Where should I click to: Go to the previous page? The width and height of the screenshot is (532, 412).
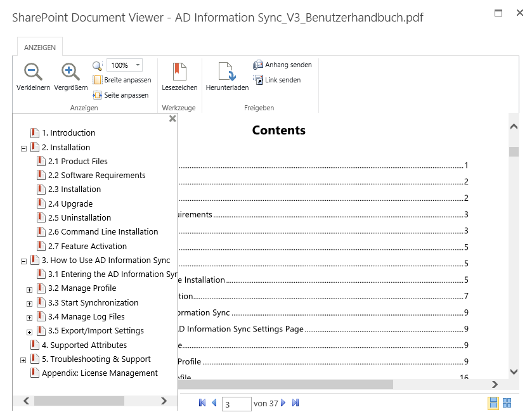click(x=214, y=403)
